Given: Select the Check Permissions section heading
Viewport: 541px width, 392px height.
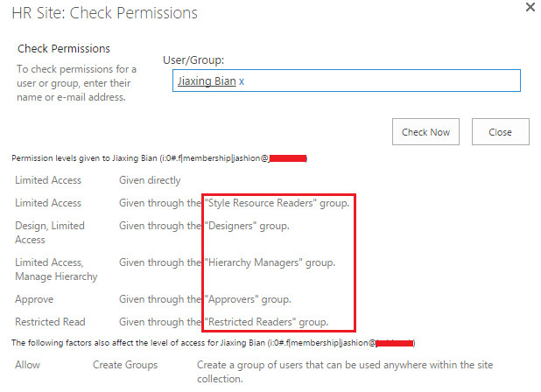Looking at the screenshot, I should pos(64,49).
